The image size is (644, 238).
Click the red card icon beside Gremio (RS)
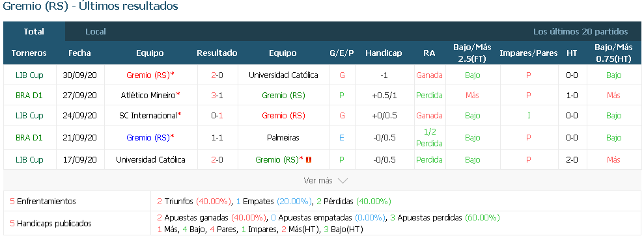click(x=309, y=159)
